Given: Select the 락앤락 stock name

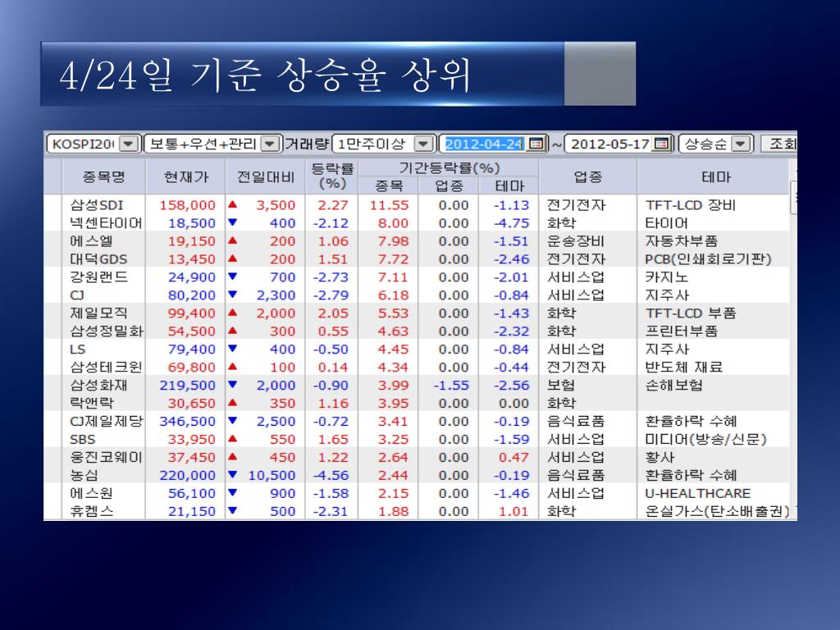Looking at the screenshot, I should tap(92, 403).
